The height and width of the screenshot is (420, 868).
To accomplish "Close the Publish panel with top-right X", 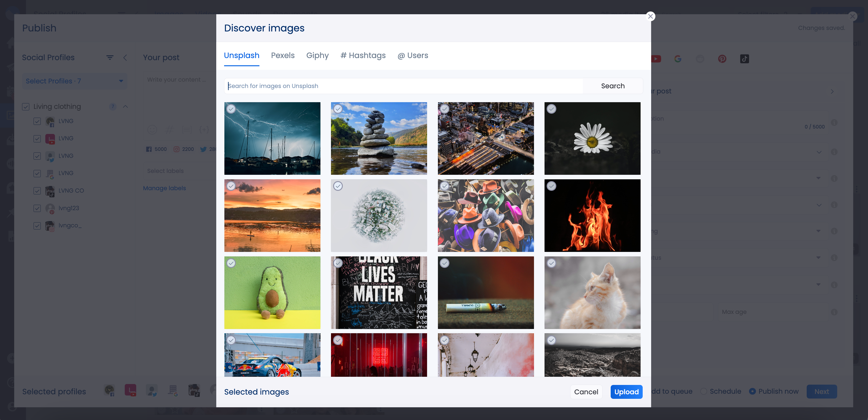I will pyautogui.click(x=852, y=16).
